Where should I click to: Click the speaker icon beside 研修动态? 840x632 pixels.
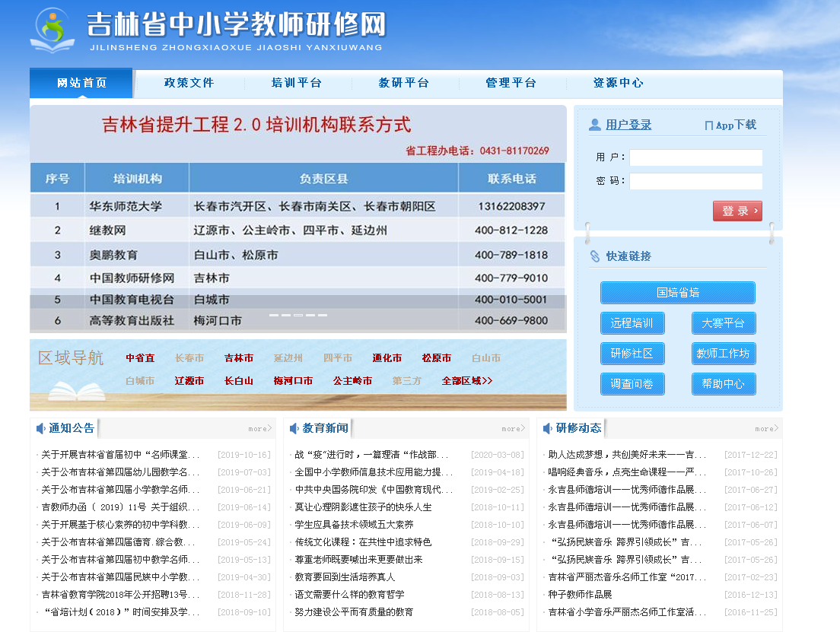pyautogui.click(x=548, y=429)
